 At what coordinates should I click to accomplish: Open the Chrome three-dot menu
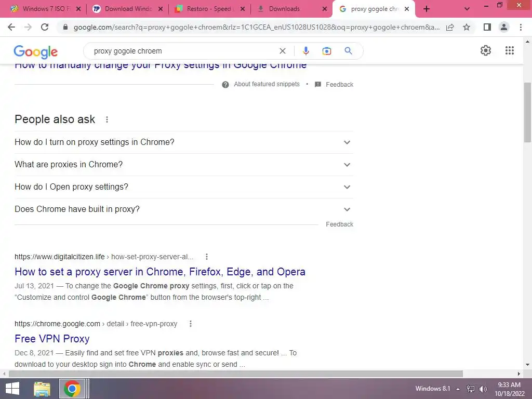(x=521, y=27)
